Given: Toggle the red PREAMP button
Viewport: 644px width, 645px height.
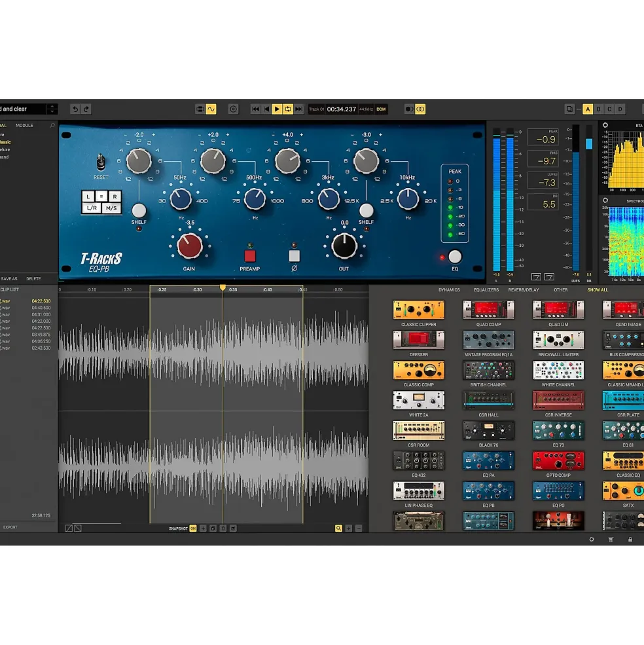Looking at the screenshot, I should pyautogui.click(x=250, y=256).
